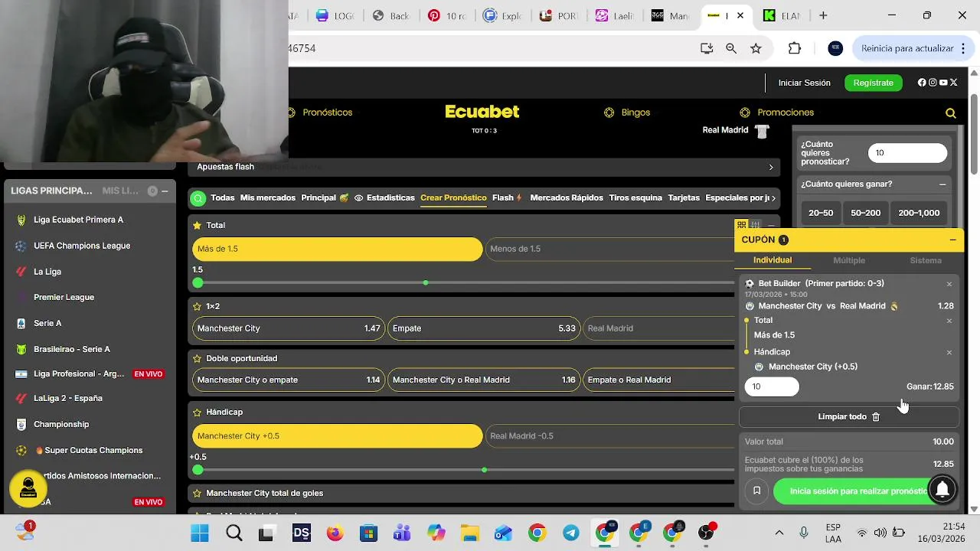Save coupon with bookmark icon
The image size is (980, 551).
[x=756, y=491]
